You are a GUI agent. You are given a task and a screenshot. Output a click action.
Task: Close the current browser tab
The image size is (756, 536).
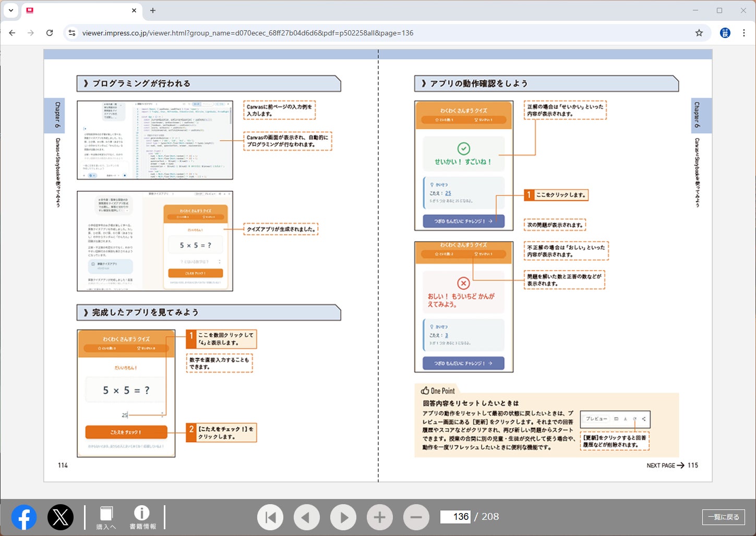pos(134,10)
